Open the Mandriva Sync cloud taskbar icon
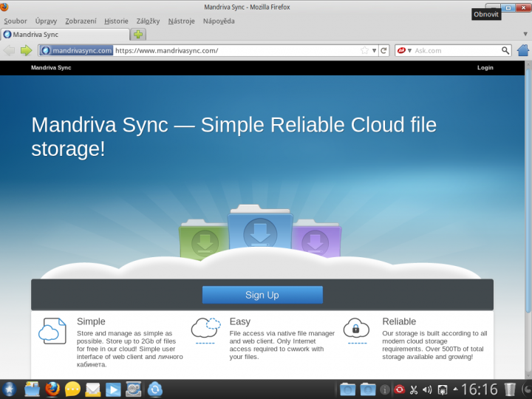 coord(155,389)
